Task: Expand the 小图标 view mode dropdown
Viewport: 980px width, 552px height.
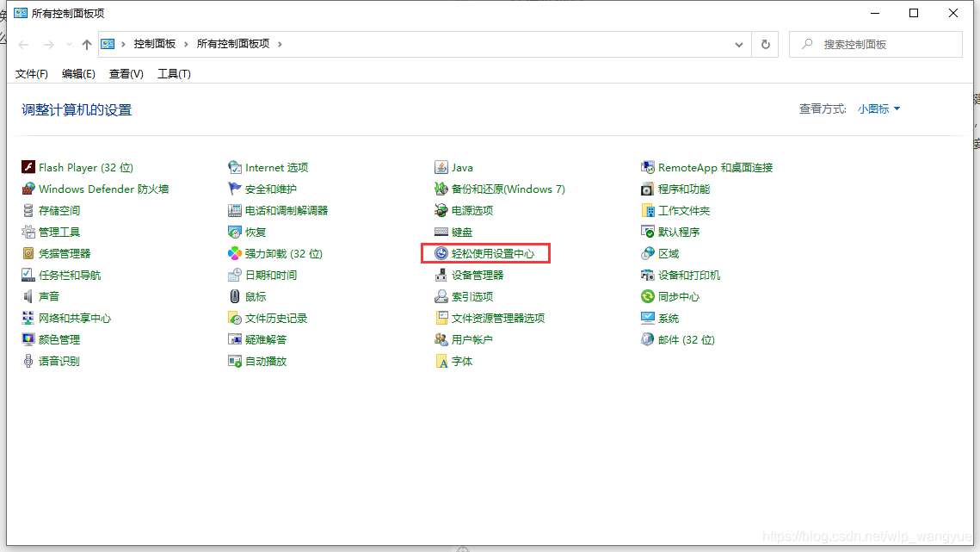Action: pos(878,109)
